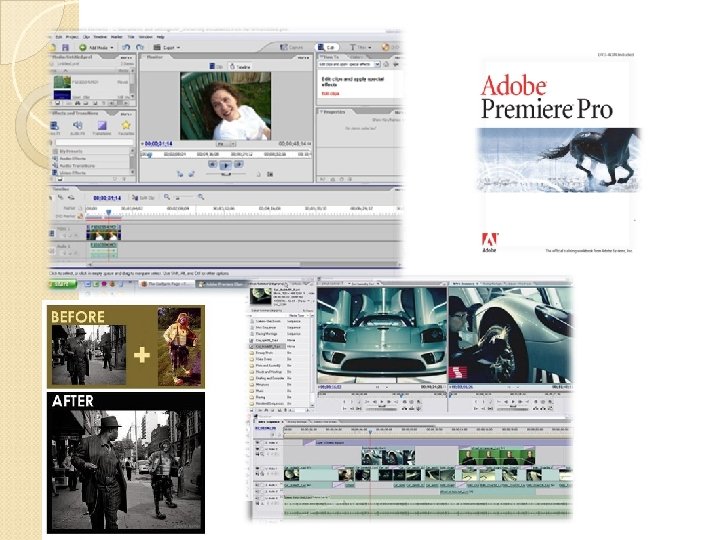
Task: Open Monitor panel More menu
Action: click(x=303, y=57)
